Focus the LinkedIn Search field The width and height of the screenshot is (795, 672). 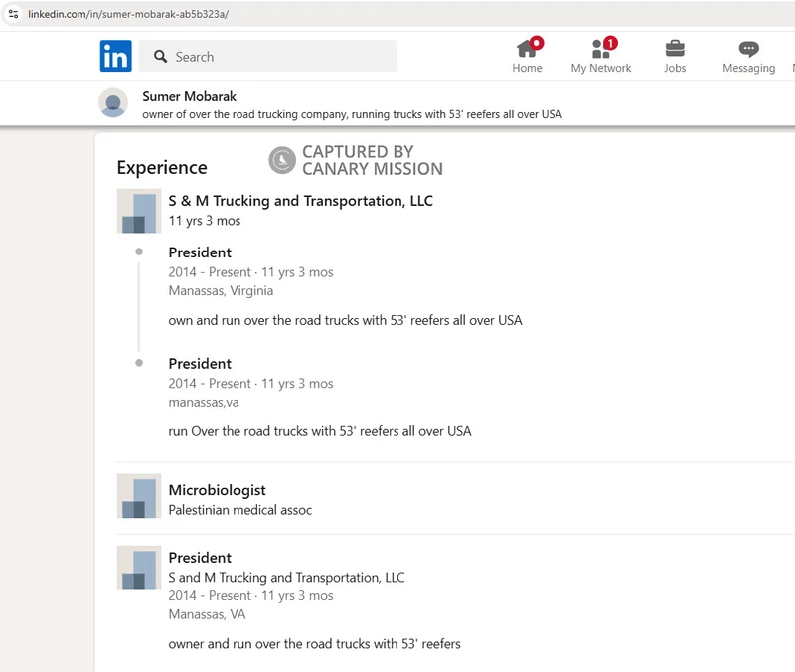click(268, 57)
